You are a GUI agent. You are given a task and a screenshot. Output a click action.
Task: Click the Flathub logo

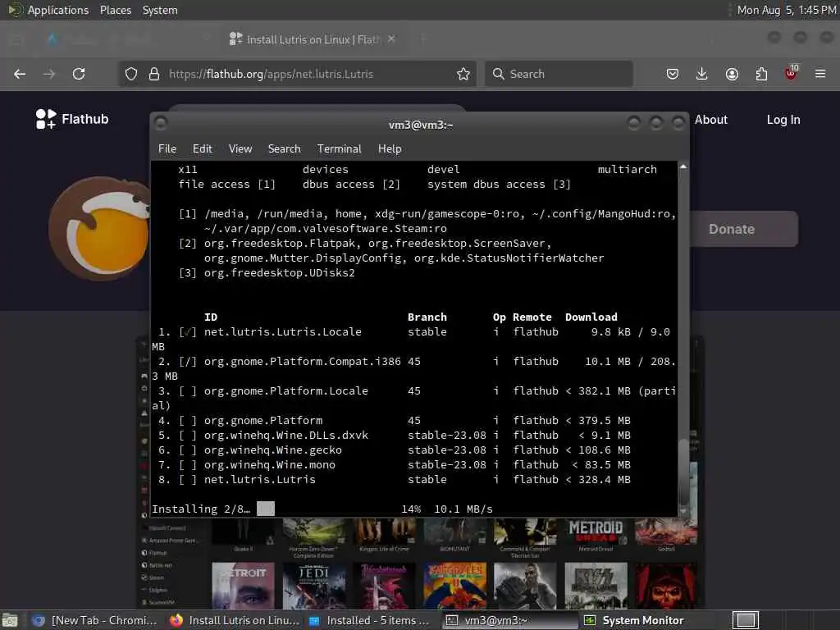pyautogui.click(x=72, y=119)
